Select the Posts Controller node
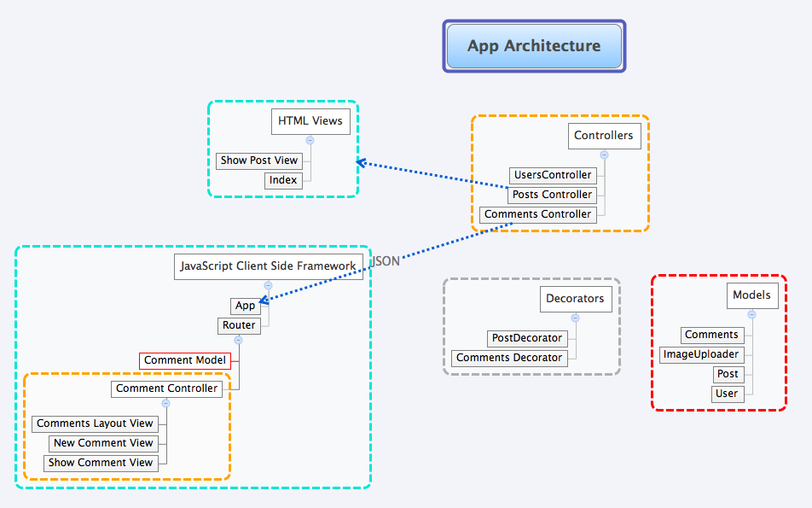The width and height of the screenshot is (812, 508). (554, 195)
